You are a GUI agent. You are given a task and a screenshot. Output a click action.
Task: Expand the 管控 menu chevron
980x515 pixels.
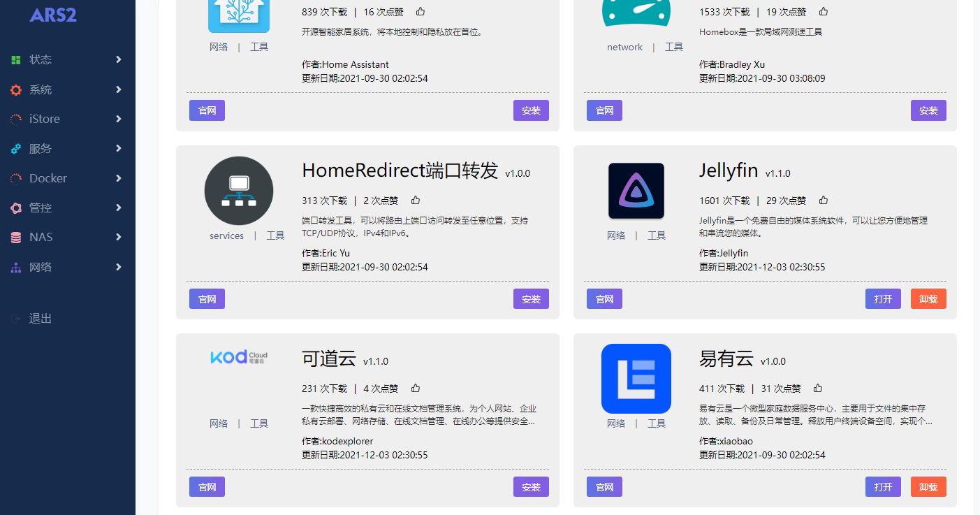click(119, 208)
